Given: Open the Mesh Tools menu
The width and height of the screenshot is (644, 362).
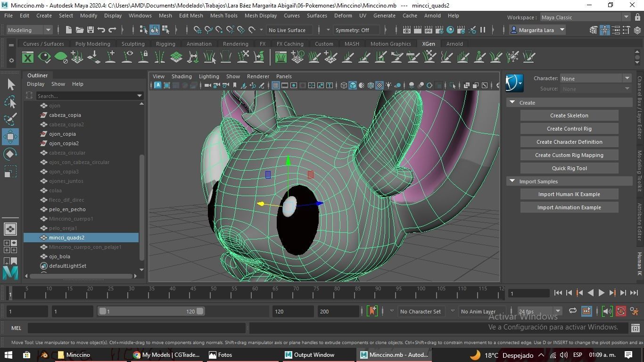Looking at the screenshot, I should pyautogui.click(x=223, y=16).
